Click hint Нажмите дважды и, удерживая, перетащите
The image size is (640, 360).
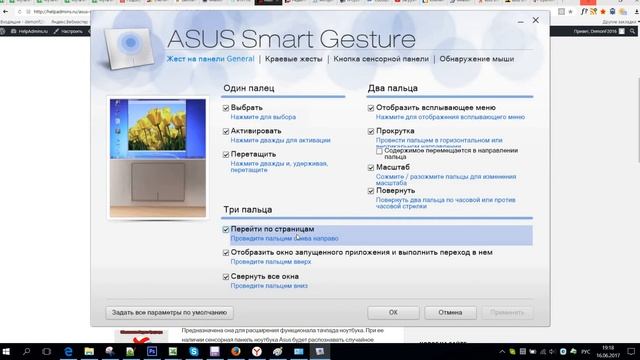click(279, 167)
